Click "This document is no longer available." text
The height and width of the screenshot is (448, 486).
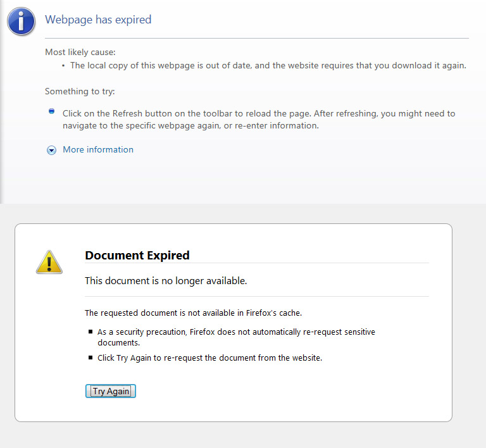pyautogui.click(x=166, y=280)
